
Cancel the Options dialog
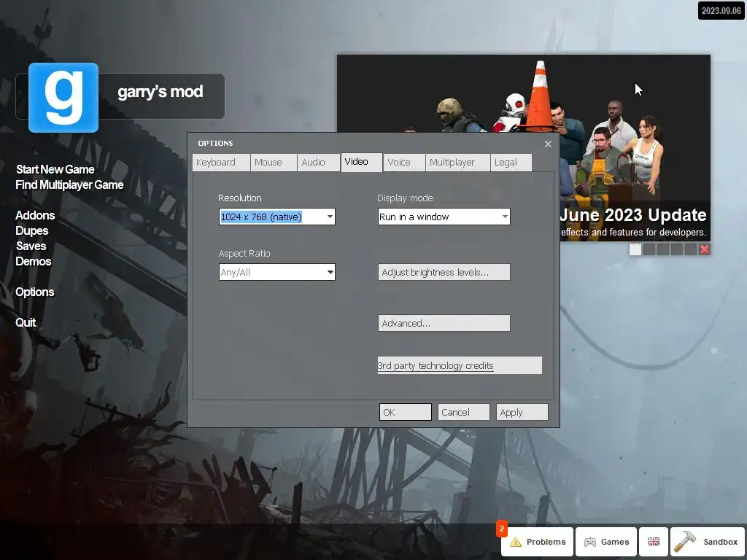point(463,412)
